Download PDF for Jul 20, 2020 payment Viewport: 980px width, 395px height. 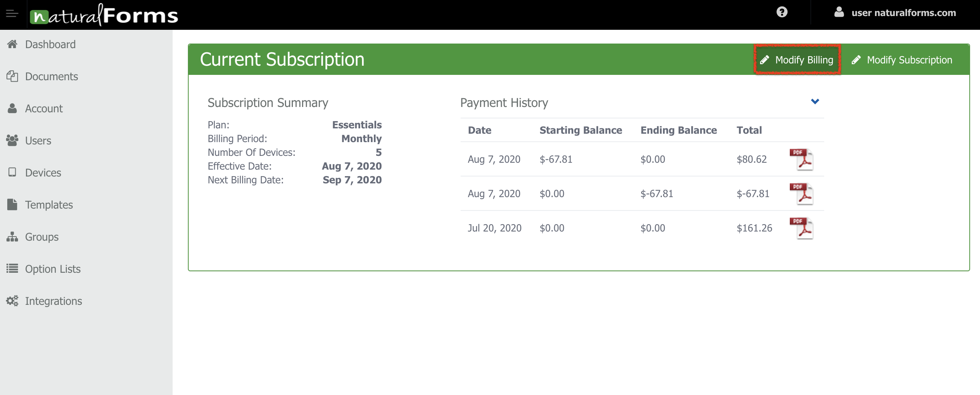[x=801, y=228]
